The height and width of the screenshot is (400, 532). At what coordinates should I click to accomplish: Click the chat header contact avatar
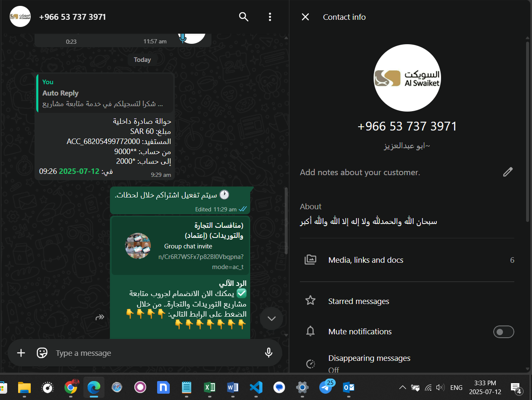[x=20, y=17]
